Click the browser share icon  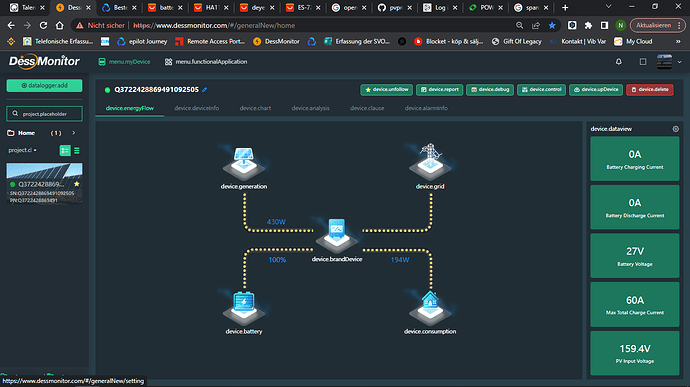[536, 26]
